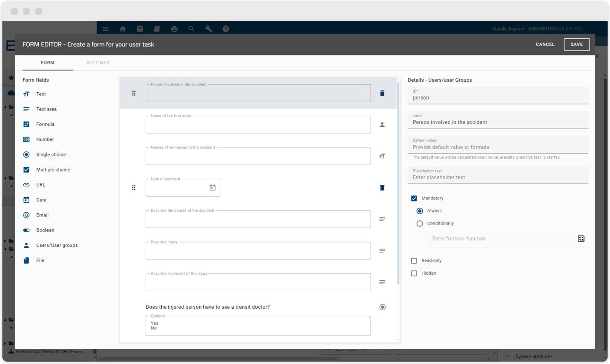Enable the Read-only checkbox
The height and width of the screenshot is (364, 610).
coord(414,261)
